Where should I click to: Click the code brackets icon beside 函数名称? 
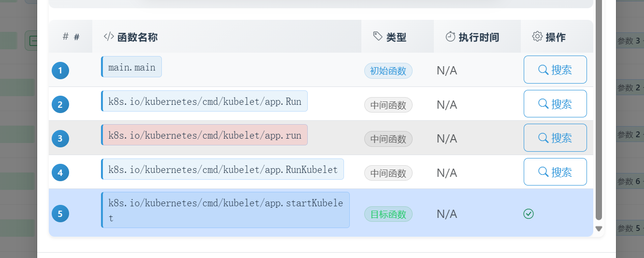point(109,37)
